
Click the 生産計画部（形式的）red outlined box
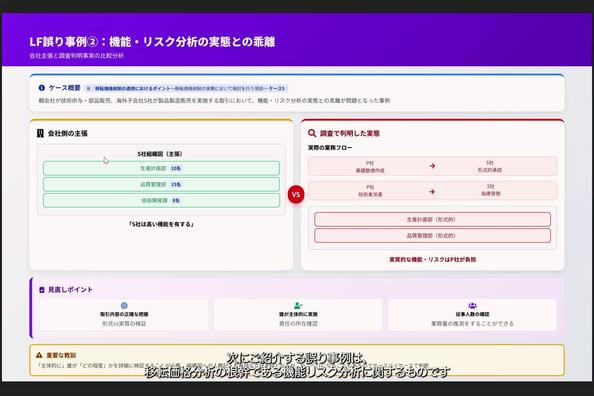click(432, 219)
